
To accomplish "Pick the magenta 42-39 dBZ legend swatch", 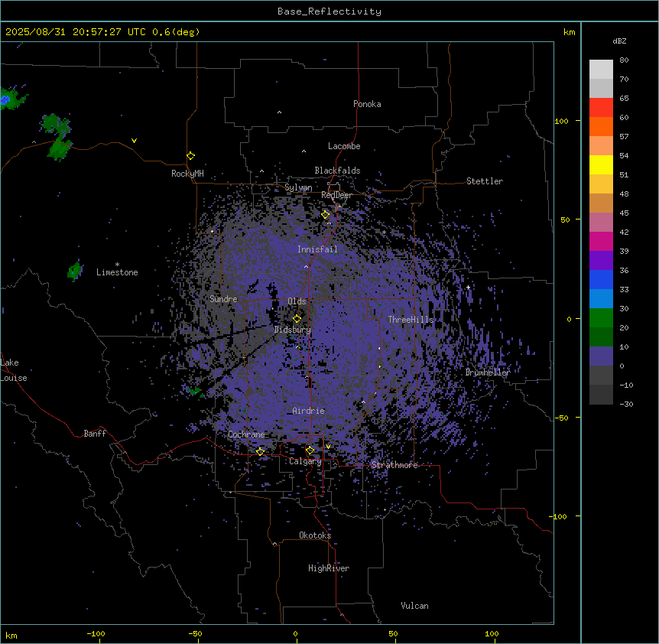I will click(x=601, y=241).
